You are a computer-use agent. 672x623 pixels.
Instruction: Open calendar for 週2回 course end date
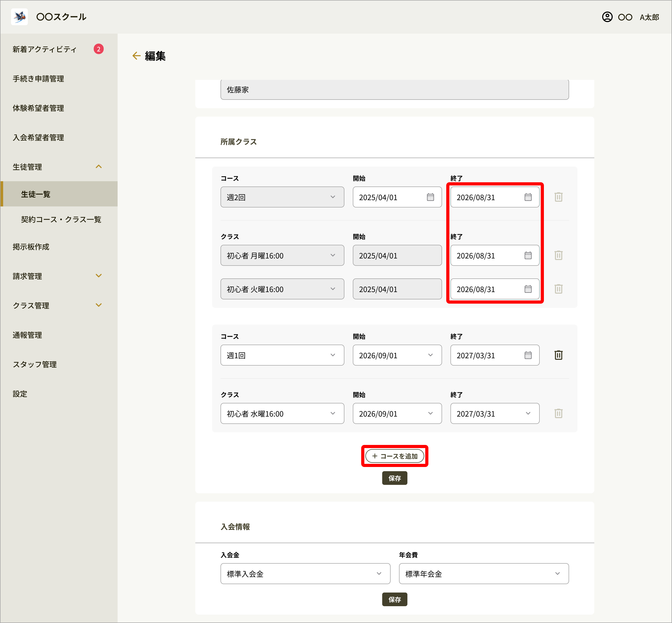(x=528, y=197)
